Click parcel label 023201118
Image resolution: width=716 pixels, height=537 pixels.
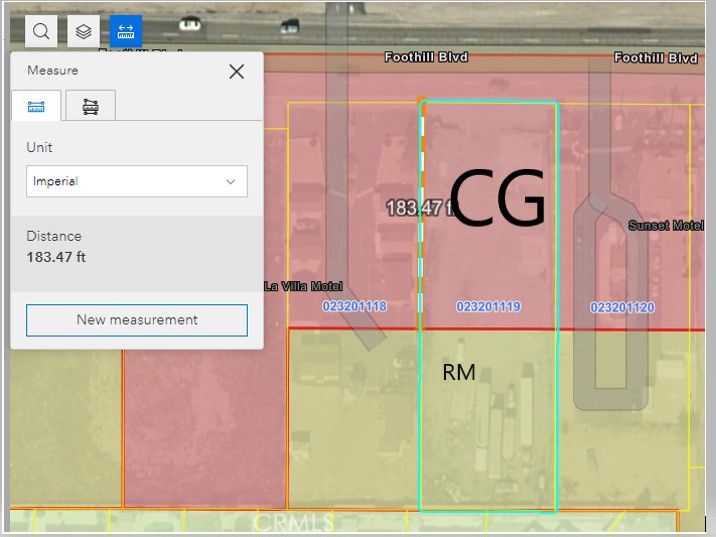point(354,306)
